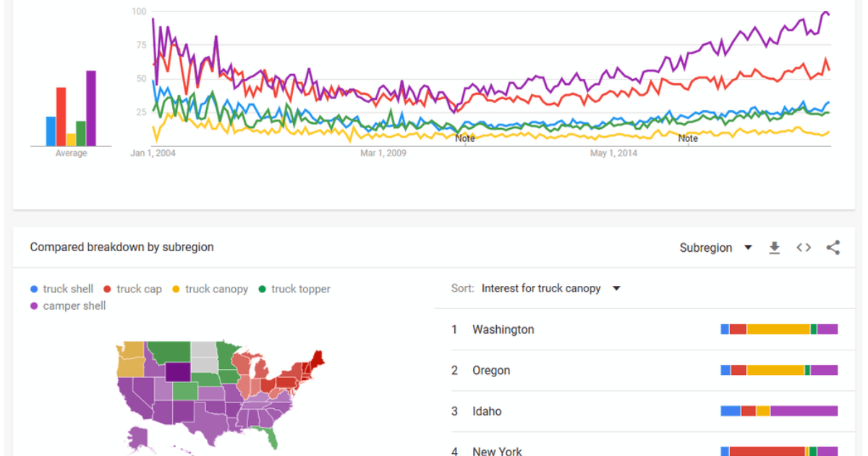The height and width of the screenshot is (456, 868).
Task: Select the camper shell legend entry
Action: 74,305
